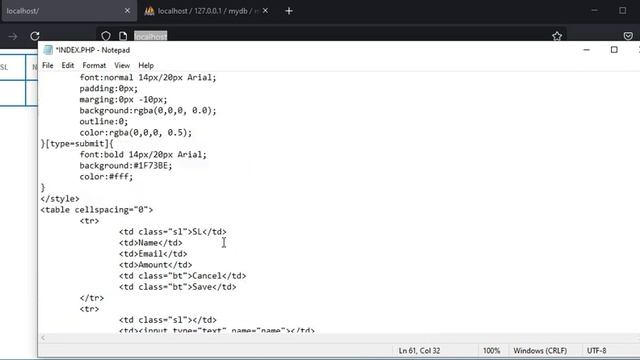
Task: Close the localhost/ browser tab
Action: tap(127, 11)
